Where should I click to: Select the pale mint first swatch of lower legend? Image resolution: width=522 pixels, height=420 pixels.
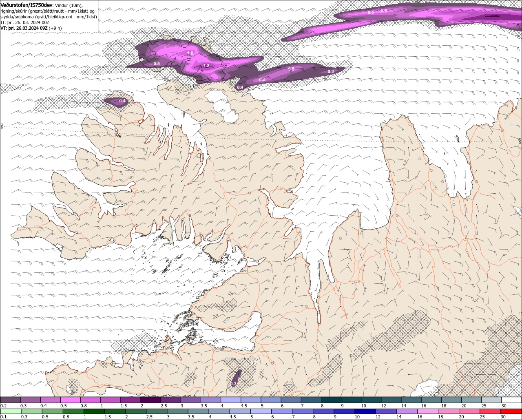[11, 411]
